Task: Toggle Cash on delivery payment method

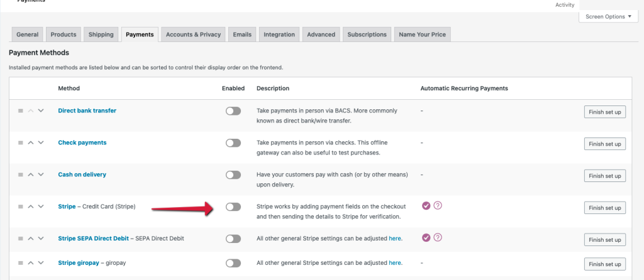Action: (x=233, y=175)
